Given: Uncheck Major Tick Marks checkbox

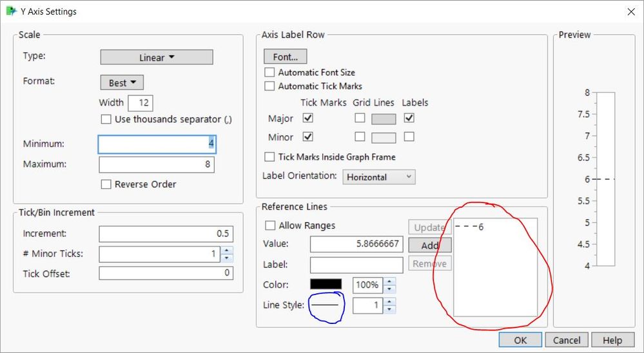Looking at the screenshot, I should coord(307,118).
